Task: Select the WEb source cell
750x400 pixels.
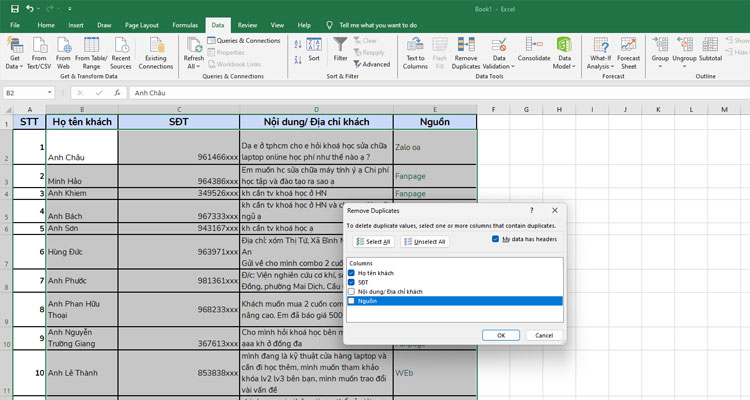Action: pos(435,373)
